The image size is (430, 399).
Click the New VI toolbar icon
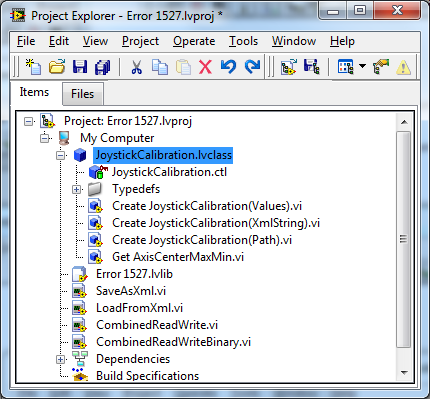pos(34,67)
